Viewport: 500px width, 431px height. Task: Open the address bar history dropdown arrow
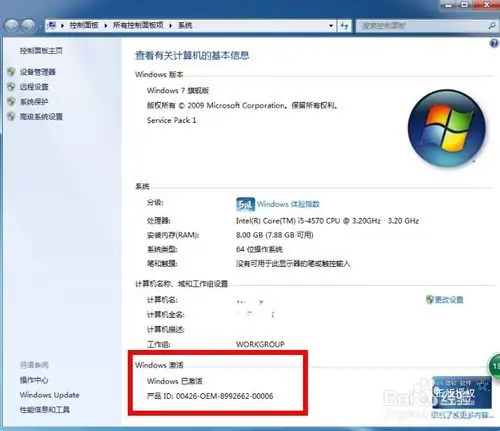[x=331, y=26]
